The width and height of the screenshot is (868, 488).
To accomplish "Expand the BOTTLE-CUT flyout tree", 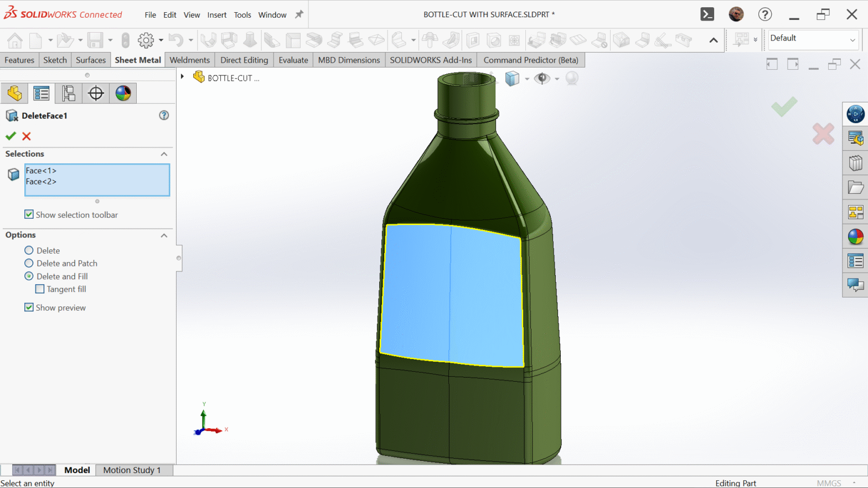I will tap(182, 76).
